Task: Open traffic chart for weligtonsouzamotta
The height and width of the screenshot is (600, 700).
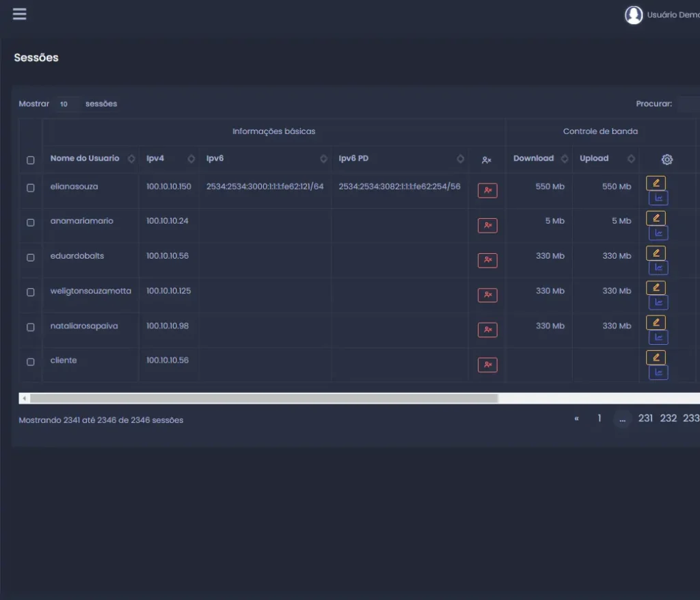Action: [x=658, y=302]
